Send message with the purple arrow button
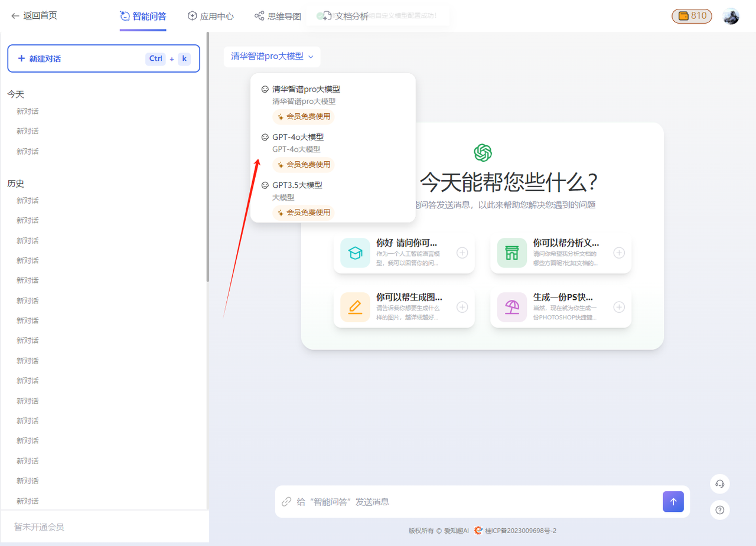Screen dimensions: 756x546 pos(673,502)
